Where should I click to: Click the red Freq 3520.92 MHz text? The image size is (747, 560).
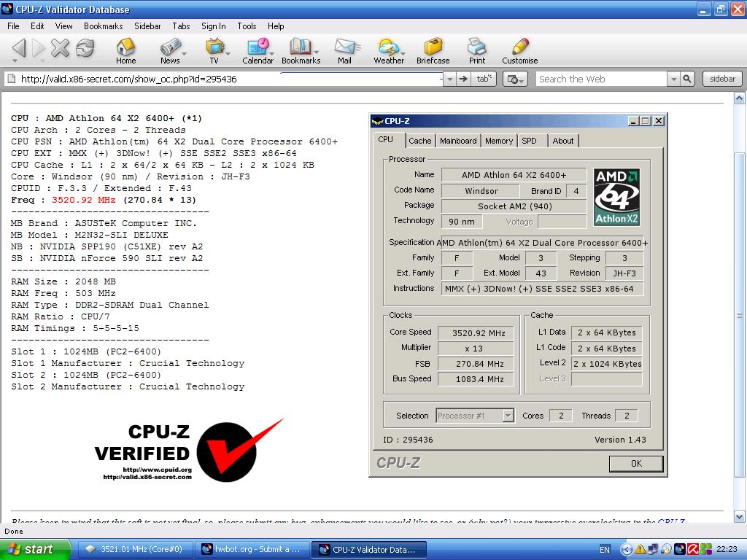tap(83, 200)
